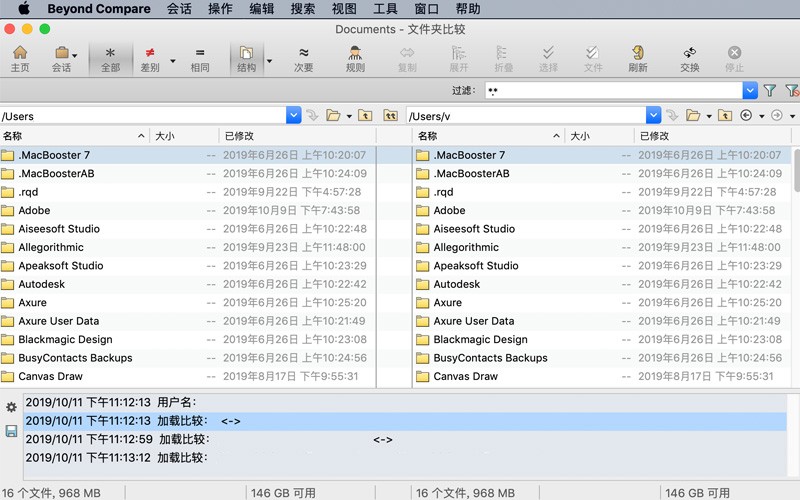Go up one level on left side
The width and height of the screenshot is (800, 500).
pos(365,116)
